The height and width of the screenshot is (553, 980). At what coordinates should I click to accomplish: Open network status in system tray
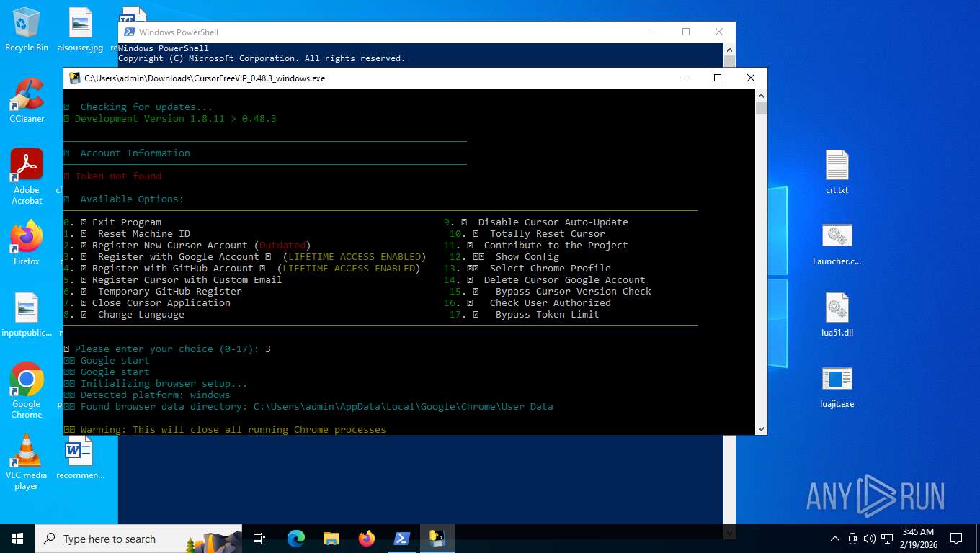click(x=886, y=539)
